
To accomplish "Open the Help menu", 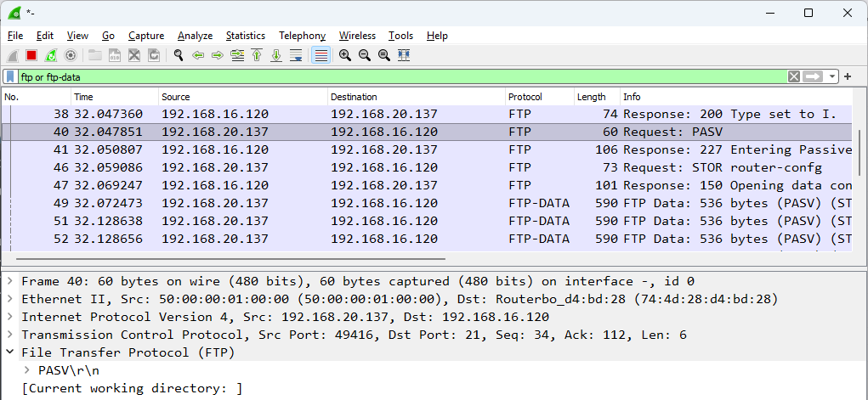I will point(437,36).
